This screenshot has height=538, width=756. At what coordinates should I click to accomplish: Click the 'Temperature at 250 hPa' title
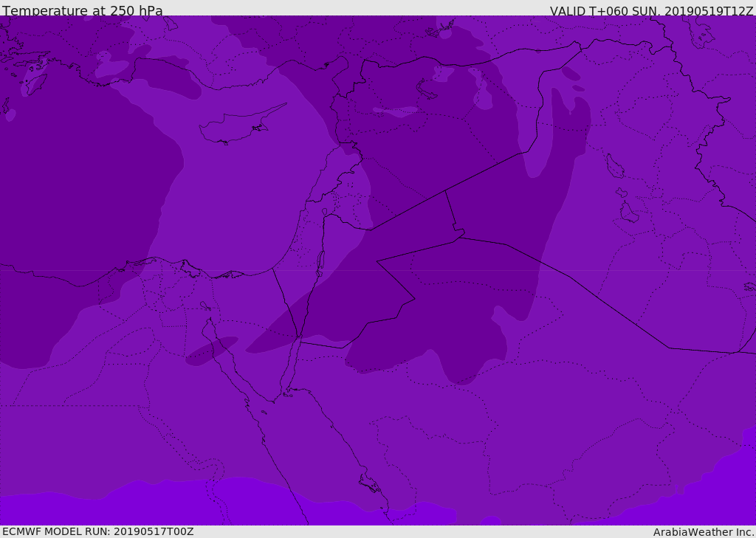pos(83,10)
